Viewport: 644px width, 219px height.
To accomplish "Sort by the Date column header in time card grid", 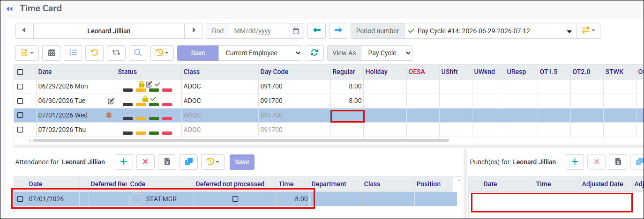I will 45,72.
